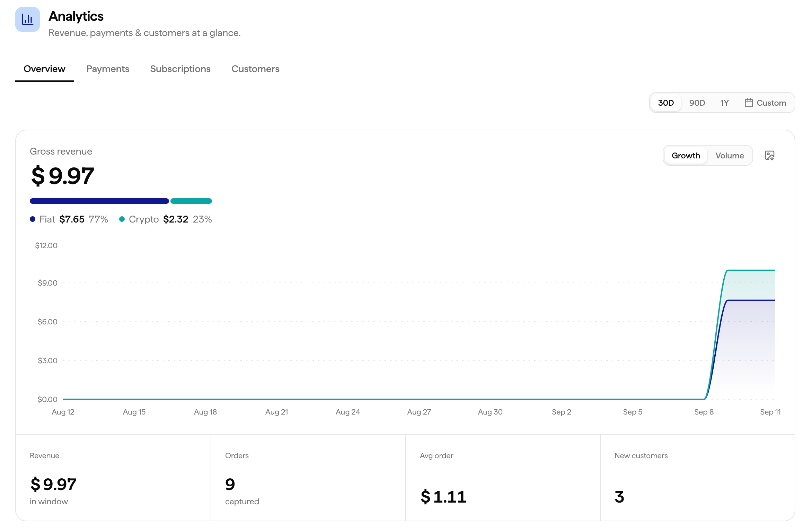The width and height of the screenshot is (812, 531).
Task: Click the teal Crypto legend dot
Action: 122,219
